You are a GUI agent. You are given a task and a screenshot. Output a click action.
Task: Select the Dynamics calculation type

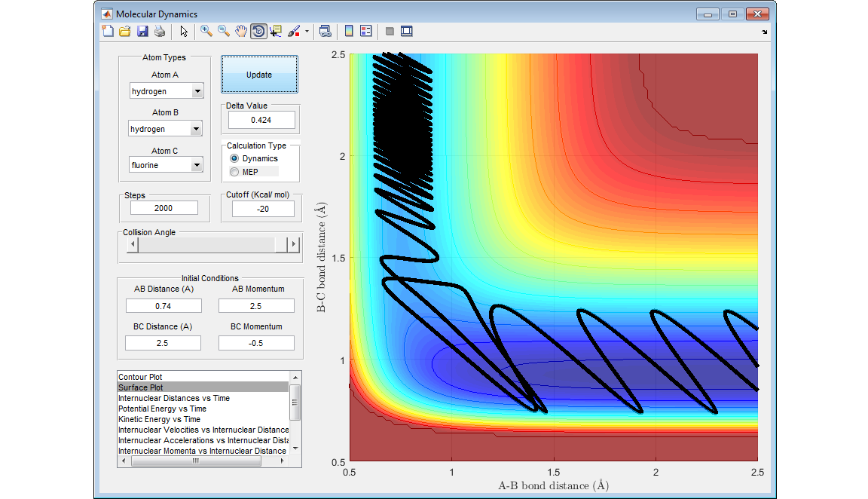coord(234,158)
